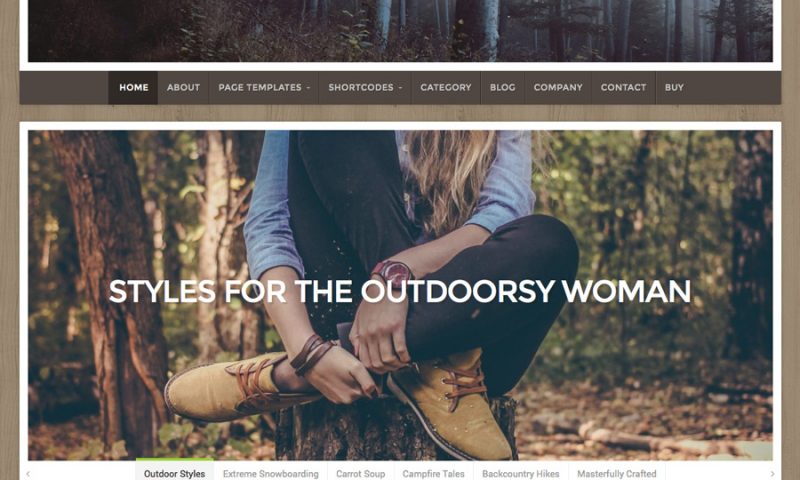
Task: Click the Buy menu link
Action: (674, 88)
